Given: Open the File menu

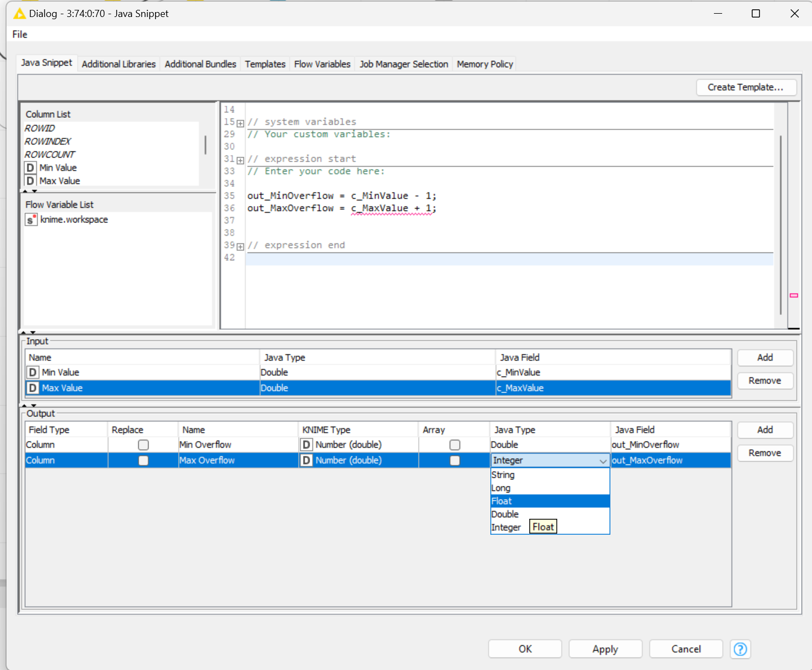Looking at the screenshot, I should click(x=20, y=35).
